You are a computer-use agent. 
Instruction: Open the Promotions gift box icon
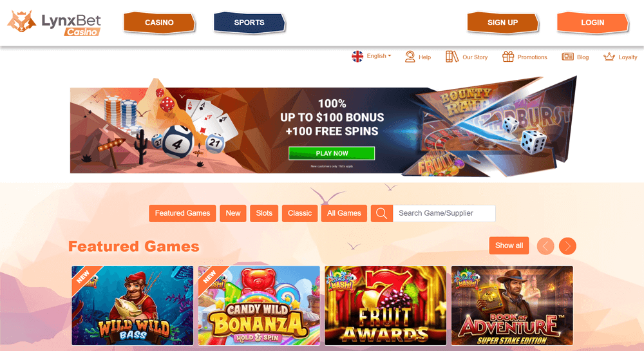pyautogui.click(x=508, y=57)
